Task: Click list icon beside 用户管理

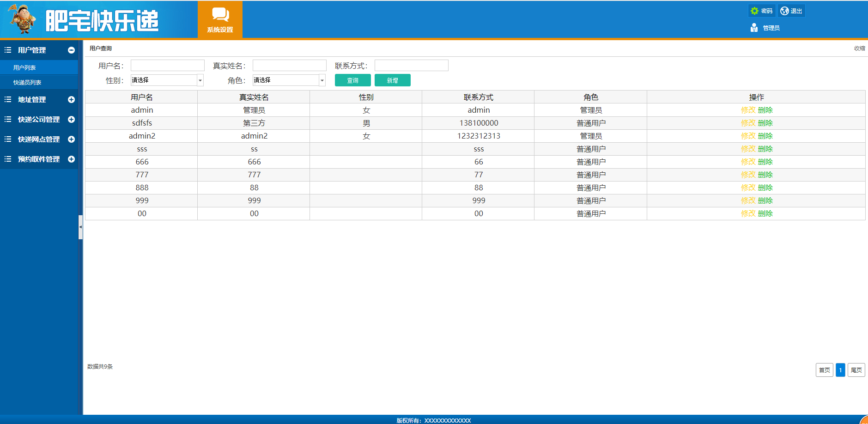Action: (8, 50)
